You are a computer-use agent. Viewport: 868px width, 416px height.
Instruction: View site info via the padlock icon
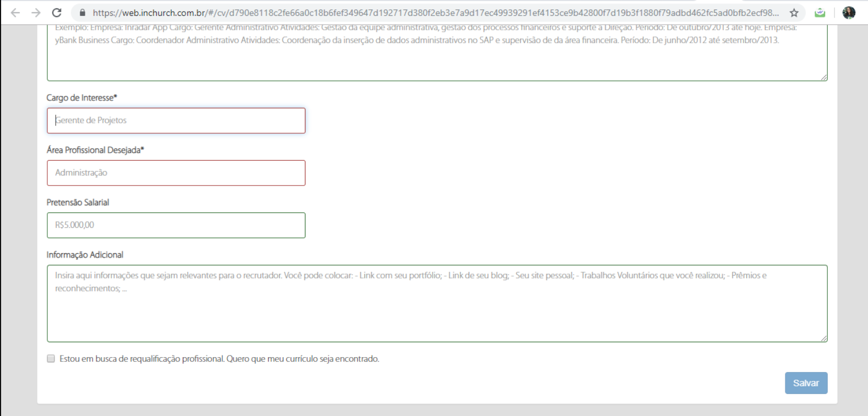click(x=83, y=13)
